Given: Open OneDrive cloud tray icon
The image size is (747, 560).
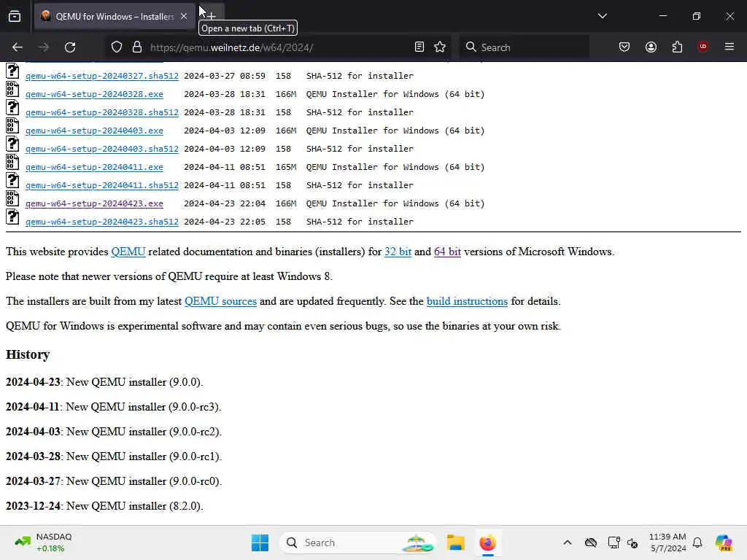Looking at the screenshot, I should pos(591,542).
